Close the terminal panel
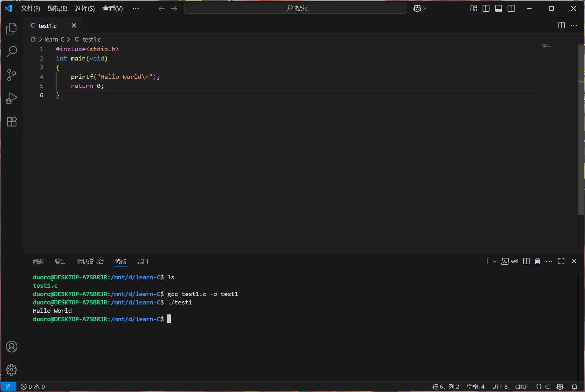 click(574, 261)
